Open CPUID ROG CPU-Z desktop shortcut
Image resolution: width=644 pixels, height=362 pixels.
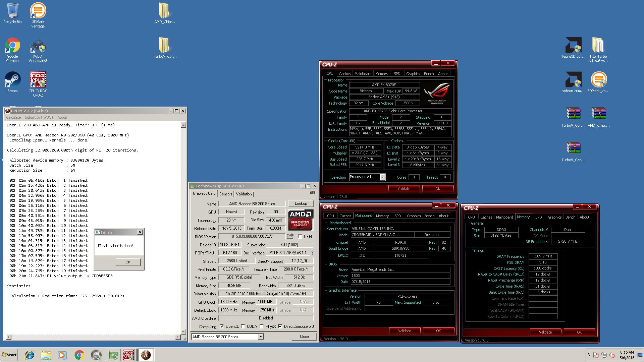click(38, 84)
